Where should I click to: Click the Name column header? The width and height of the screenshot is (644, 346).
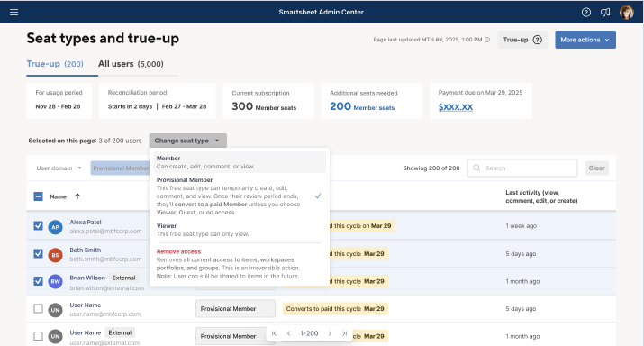[x=58, y=196]
